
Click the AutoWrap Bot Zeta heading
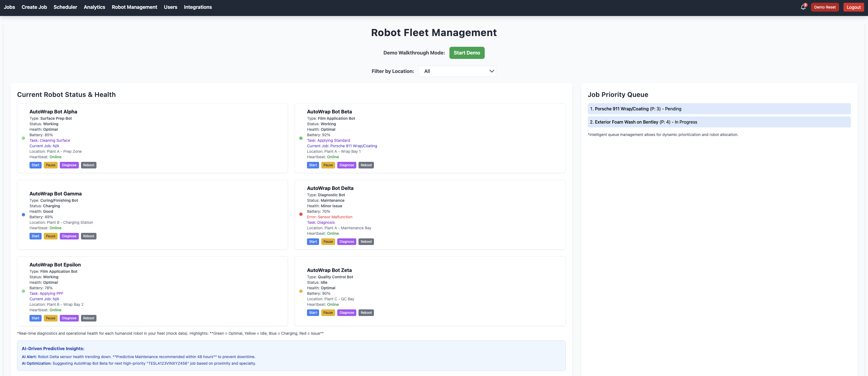tap(329, 270)
